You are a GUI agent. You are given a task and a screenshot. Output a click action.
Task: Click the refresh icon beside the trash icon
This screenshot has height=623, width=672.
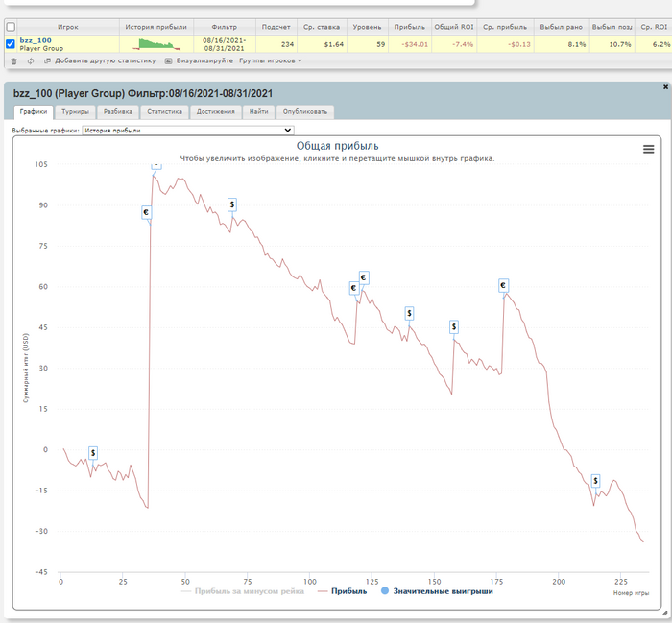click(31, 61)
